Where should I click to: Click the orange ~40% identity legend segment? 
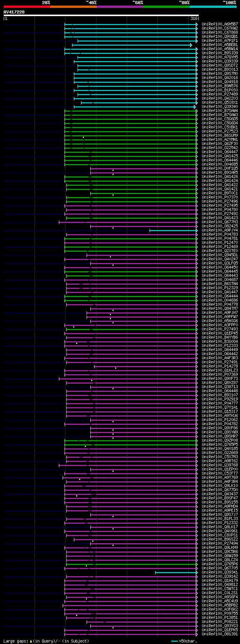[x=73, y=6]
